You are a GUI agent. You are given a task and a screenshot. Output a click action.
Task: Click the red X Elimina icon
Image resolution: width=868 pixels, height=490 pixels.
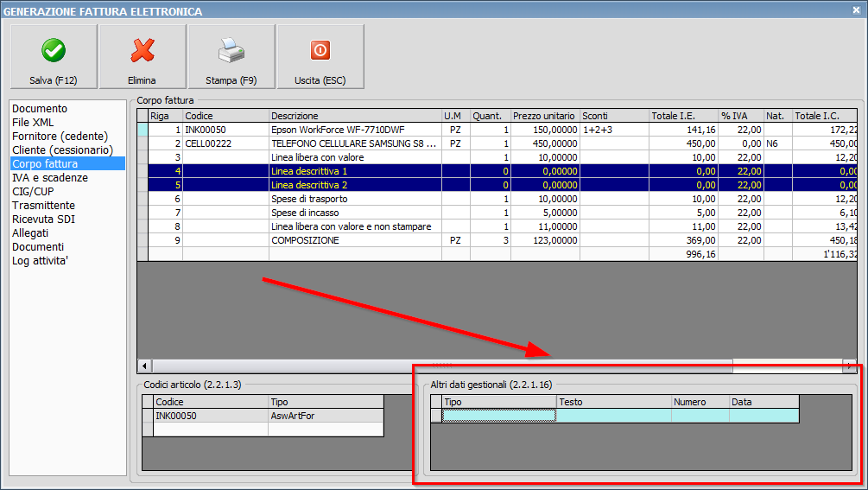(143, 51)
